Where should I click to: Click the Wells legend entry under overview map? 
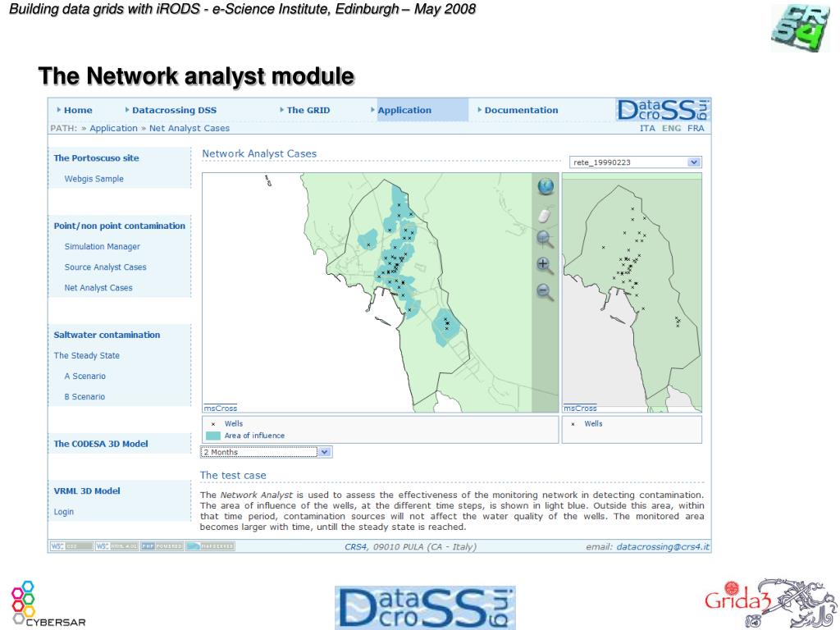click(x=593, y=424)
